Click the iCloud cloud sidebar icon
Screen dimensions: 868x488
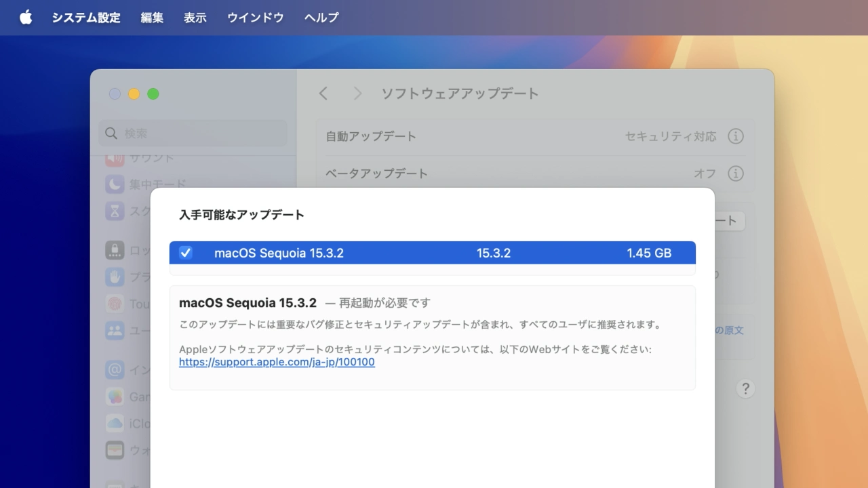point(115,423)
